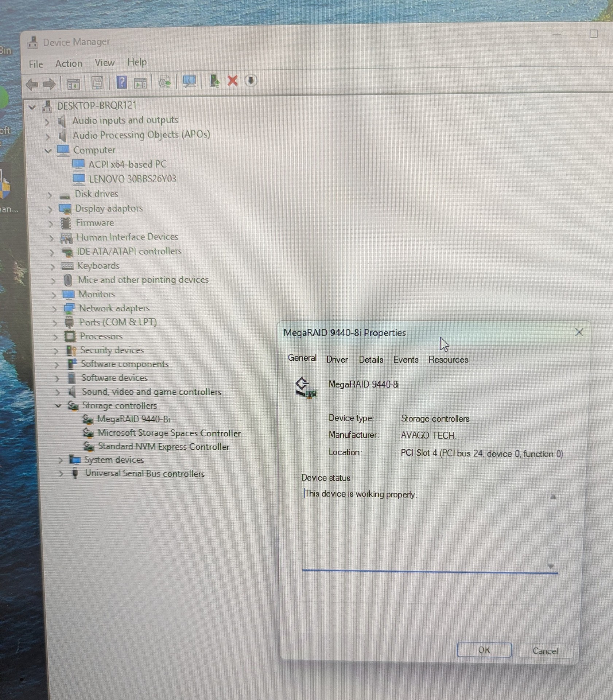
Task: Click the Display adaptors category icon
Action: click(x=66, y=209)
